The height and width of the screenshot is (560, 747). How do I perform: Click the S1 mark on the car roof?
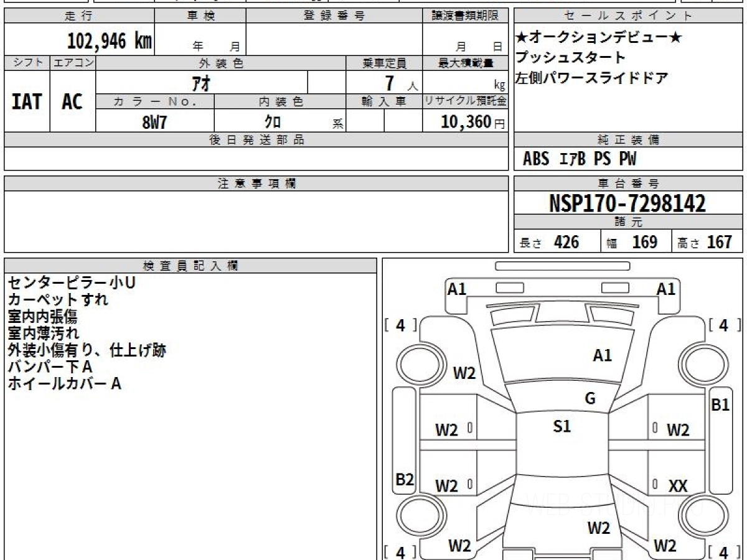562,426
